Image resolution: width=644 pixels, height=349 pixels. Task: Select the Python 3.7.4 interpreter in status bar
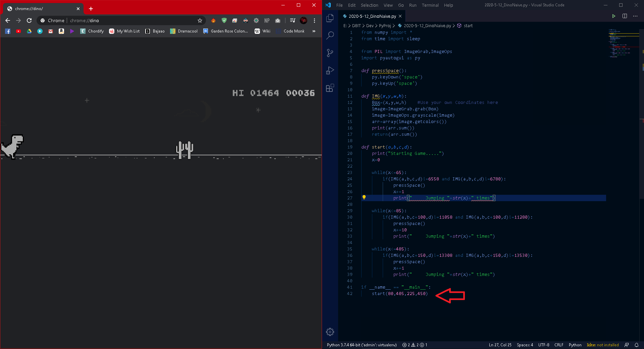tap(362, 345)
